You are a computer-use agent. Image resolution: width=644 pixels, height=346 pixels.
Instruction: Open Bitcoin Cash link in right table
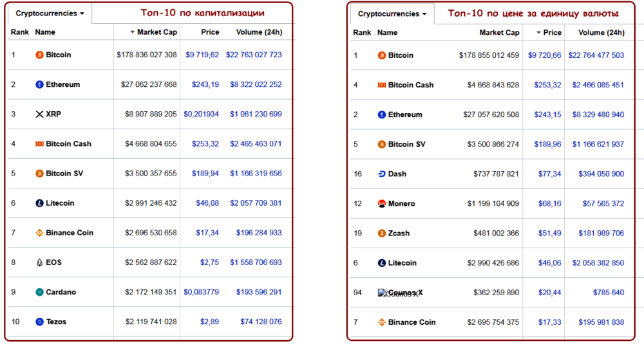411,85
